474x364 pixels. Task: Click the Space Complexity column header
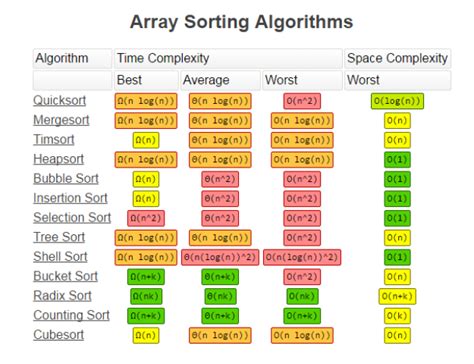[x=398, y=58]
